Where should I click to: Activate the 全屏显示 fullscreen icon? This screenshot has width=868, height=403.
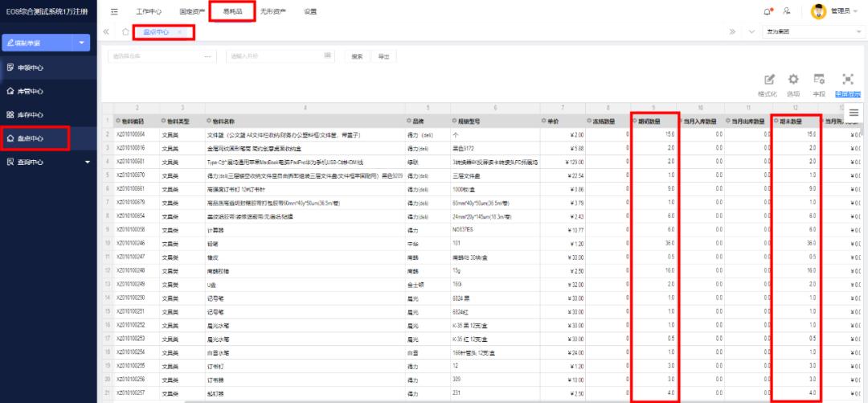(848, 80)
